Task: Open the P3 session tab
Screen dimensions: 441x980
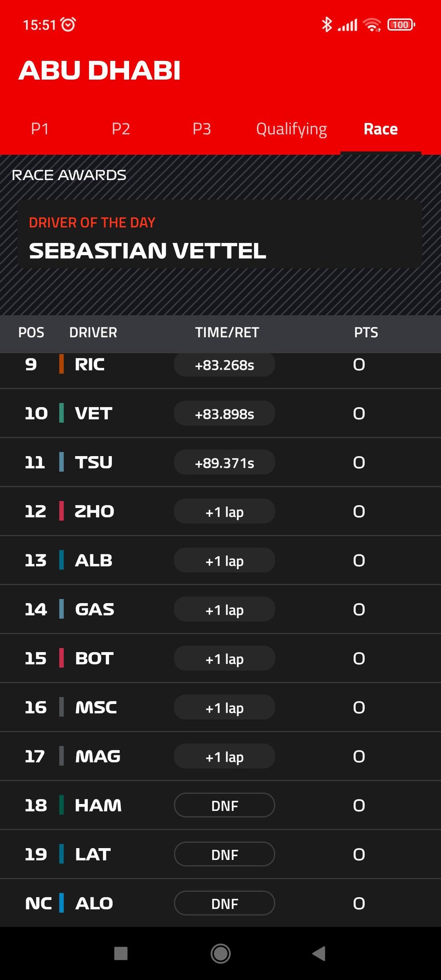Action: click(x=202, y=129)
